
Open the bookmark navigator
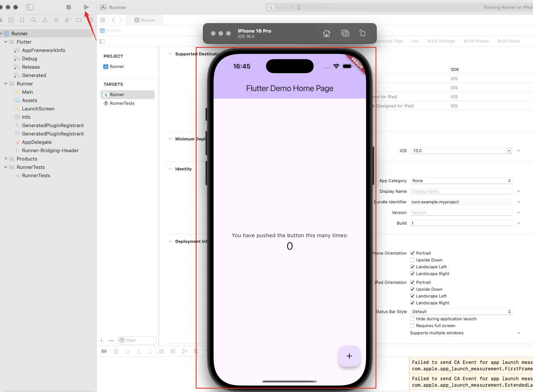(22, 20)
